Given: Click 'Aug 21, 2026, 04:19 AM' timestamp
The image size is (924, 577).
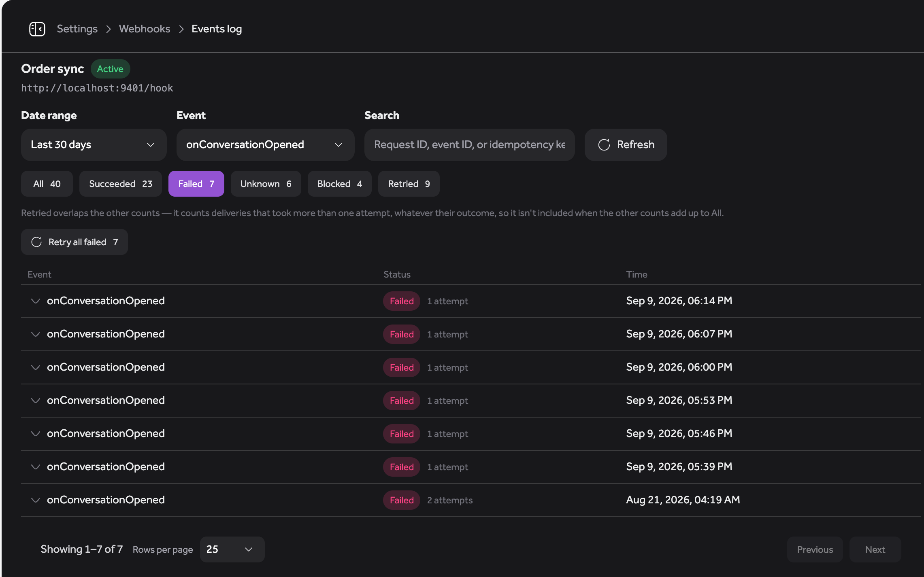Looking at the screenshot, I should (x=683, y=500).
